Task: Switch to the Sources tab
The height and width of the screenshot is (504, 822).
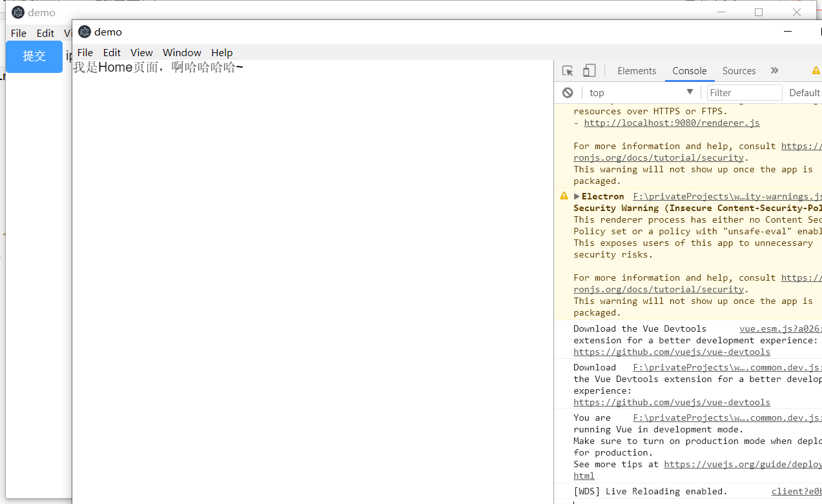Action: coord(739,71)
